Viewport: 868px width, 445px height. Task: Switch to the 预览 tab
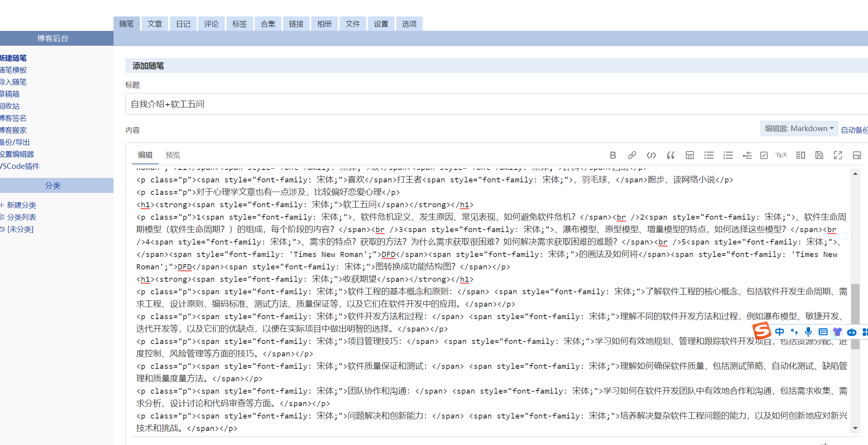click(x=172, y=155)
